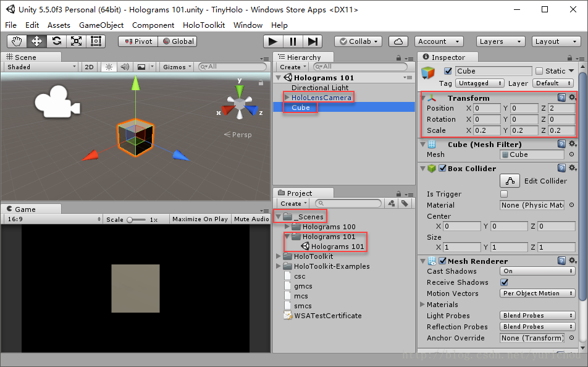Click the Cube object icon in Inspector

tap(428, 72)
